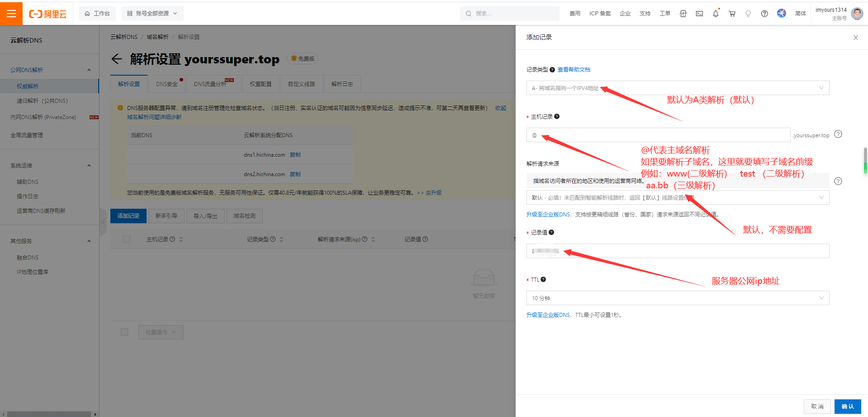Open the Cloud Shell terminal icon
The image size is (868, 417).
click(x=699, y=14)
